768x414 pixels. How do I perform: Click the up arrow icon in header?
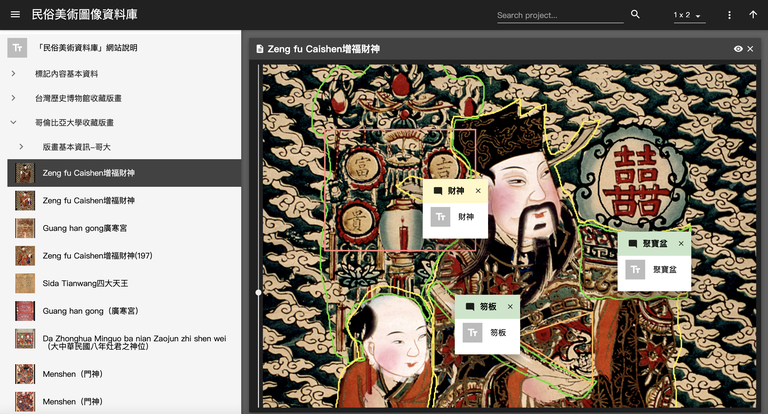pos(753,15)
